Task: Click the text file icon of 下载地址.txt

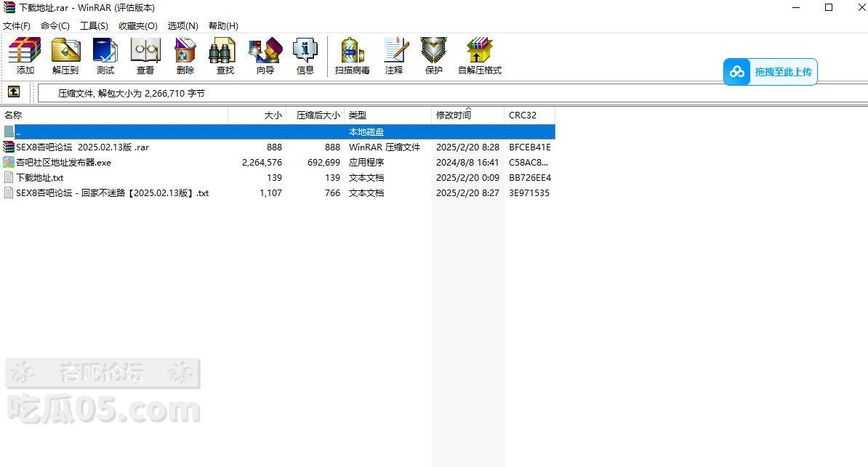Action: tap(8, 178)
